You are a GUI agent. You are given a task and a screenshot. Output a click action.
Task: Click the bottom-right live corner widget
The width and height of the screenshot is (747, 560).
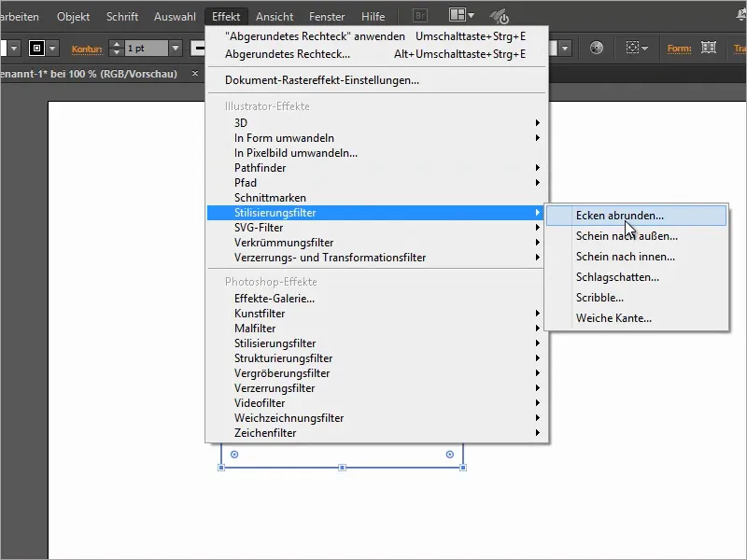(x=450, y=455)
